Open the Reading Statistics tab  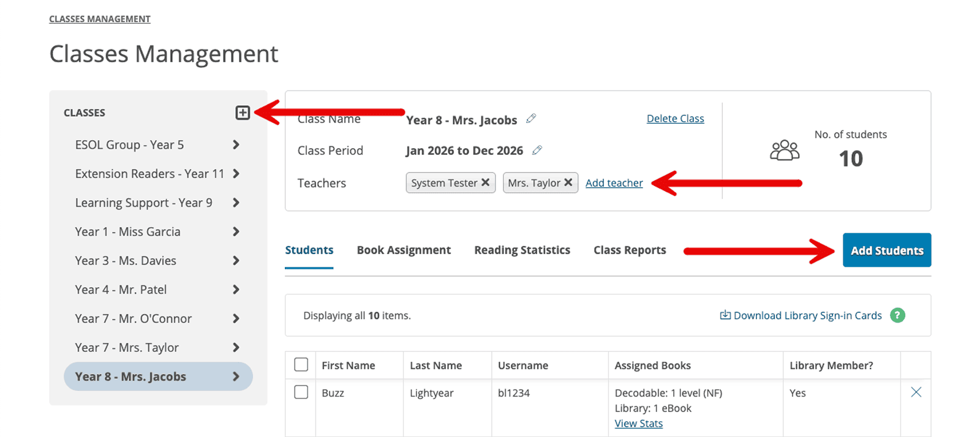tap(522, 250)
